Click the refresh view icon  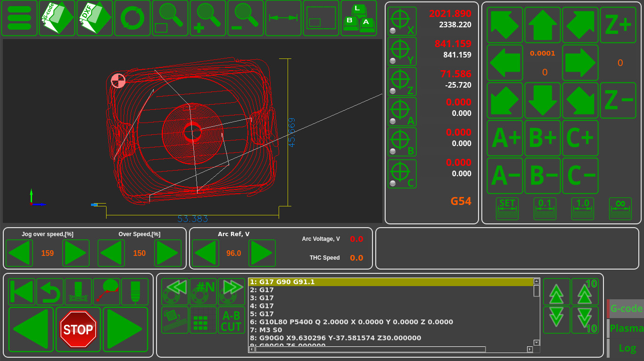[x=132, y=18]
